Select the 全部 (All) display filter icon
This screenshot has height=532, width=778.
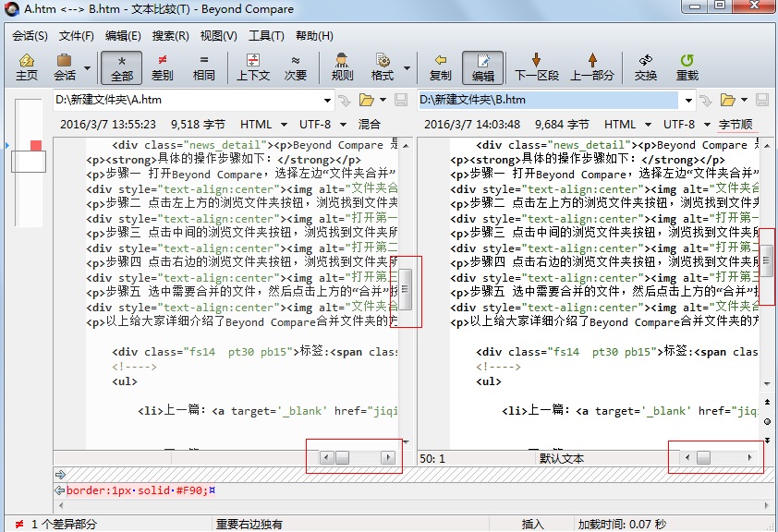(x=121, y=66)
